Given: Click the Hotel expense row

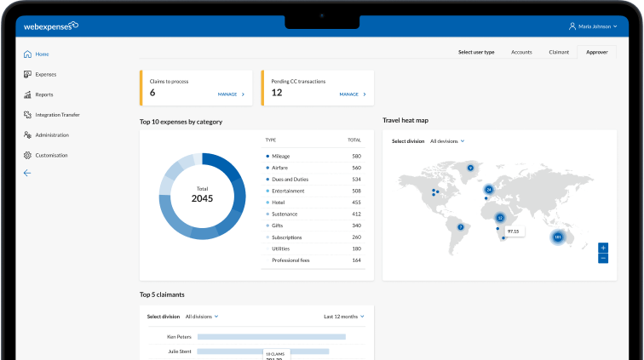Looking at the screenshot, I should pyautogui.click(x=313, y=203).
